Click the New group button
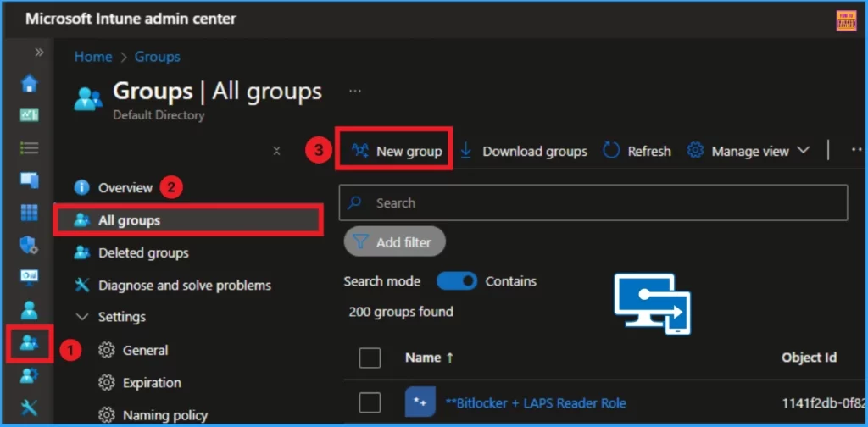 click(397, 151)
